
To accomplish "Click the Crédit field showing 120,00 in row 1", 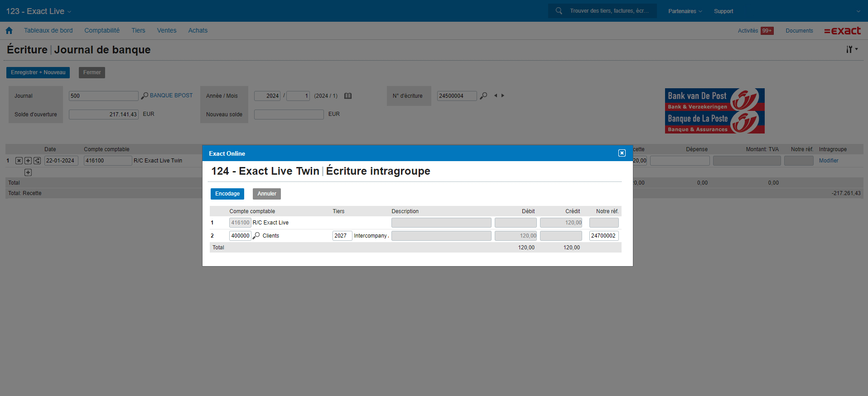I will click(561, 223).
